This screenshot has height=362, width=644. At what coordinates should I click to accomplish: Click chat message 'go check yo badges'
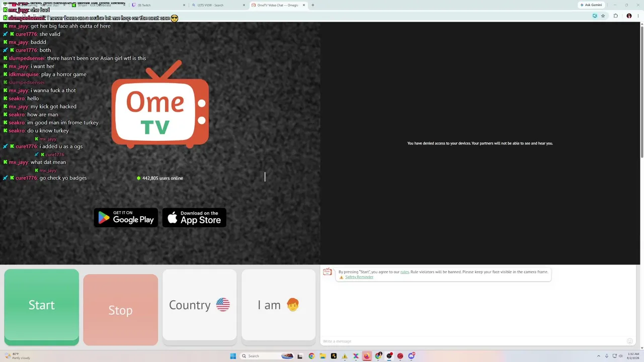point(63,178)
